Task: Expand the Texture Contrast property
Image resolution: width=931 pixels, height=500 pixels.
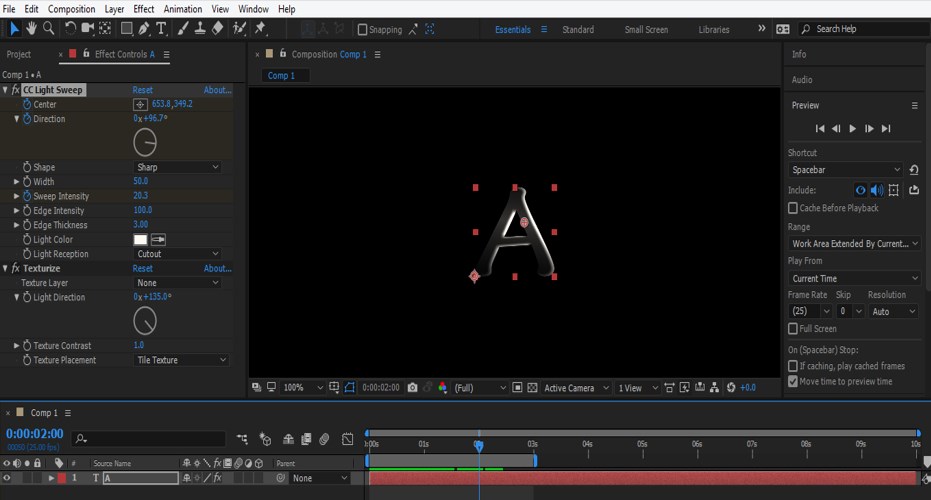Action: click(16, 345)
